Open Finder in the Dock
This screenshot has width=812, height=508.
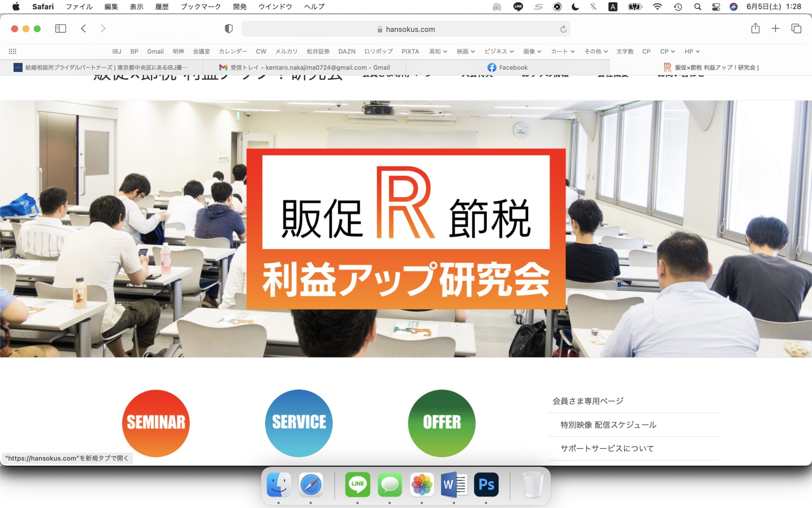pos(278,485)
